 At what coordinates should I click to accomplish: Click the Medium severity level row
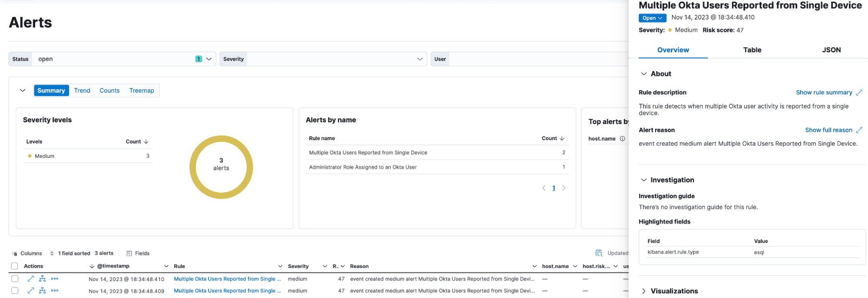point(88,156)
